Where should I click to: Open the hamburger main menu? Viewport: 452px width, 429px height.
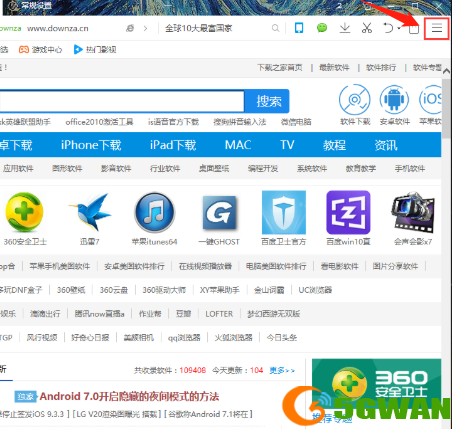(x=437, y=28)
